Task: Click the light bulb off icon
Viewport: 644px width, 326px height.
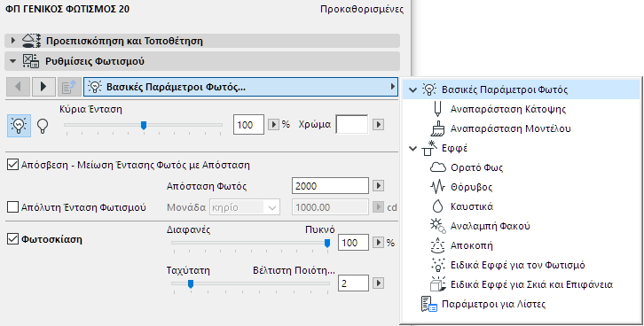Action: point(43,126)
